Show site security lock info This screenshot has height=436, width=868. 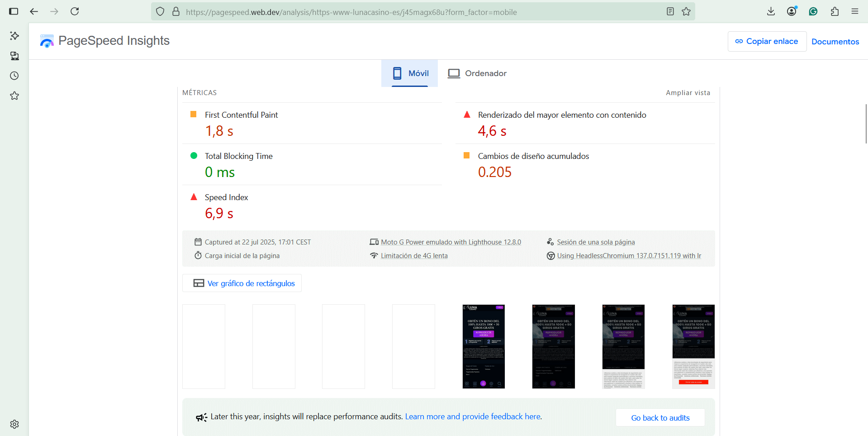[176, 12]
